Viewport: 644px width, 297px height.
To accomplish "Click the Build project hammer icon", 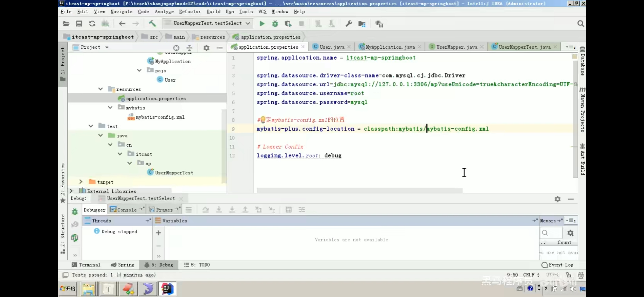I will [152, 24].
